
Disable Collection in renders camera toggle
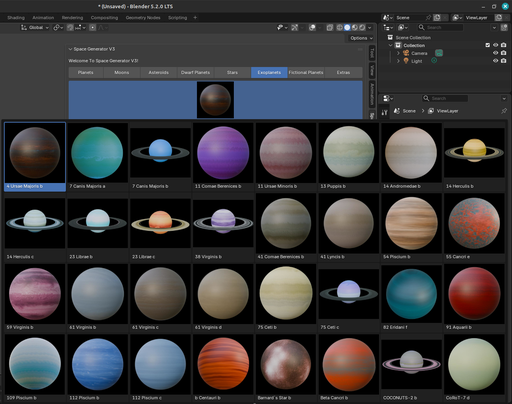pyautogui.click(x=504, y=45)
